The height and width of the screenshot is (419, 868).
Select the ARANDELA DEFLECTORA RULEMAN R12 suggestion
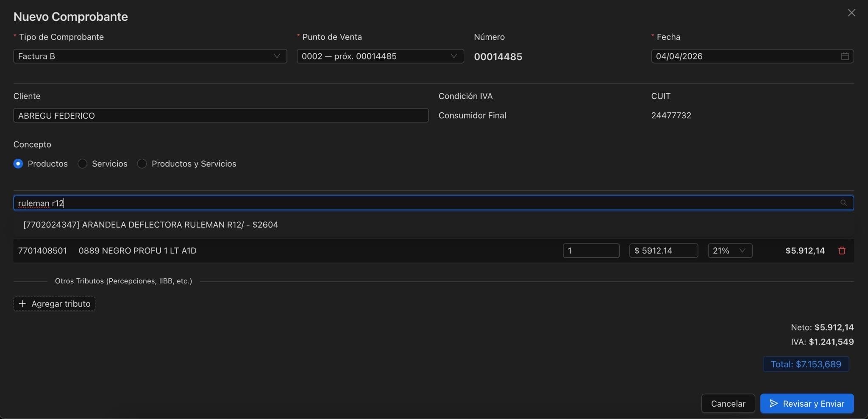point(150,225)
